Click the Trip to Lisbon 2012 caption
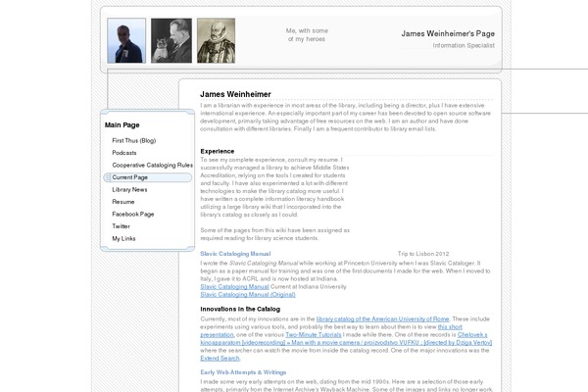Screen dimensions: 588x392 tap(423, 254)
